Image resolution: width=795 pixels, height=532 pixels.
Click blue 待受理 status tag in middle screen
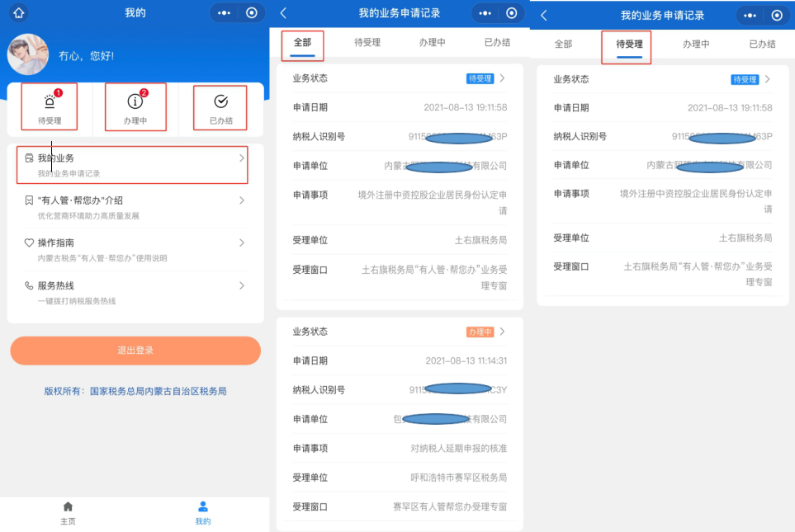[480, 78]
